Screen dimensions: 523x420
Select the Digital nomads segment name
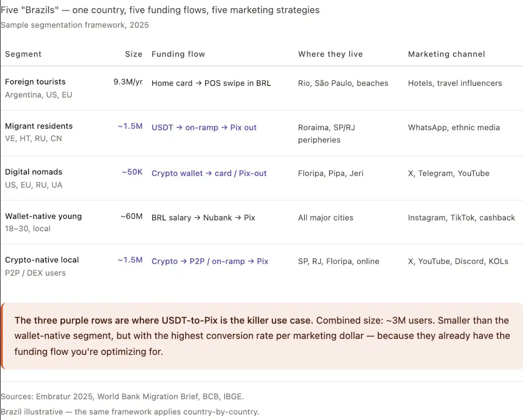34,172
